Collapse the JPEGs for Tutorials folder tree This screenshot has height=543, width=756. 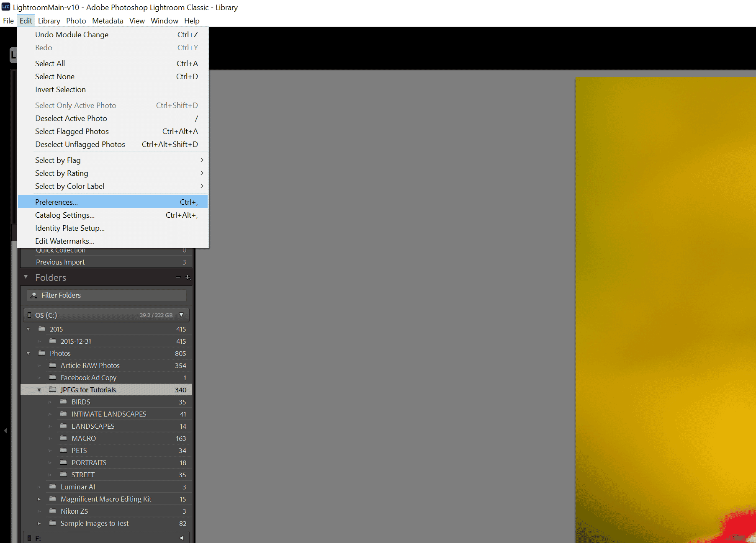[x=39, y=389]
